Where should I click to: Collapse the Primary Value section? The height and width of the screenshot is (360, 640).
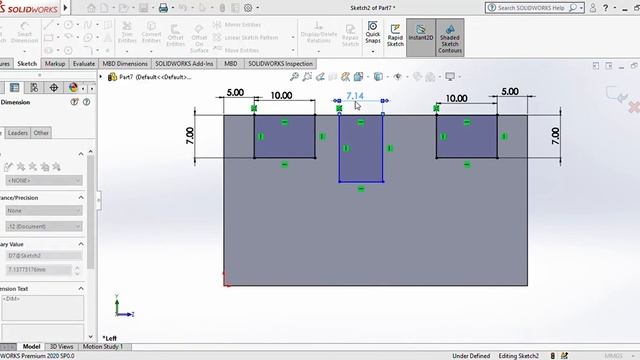(x=81, y=244)
